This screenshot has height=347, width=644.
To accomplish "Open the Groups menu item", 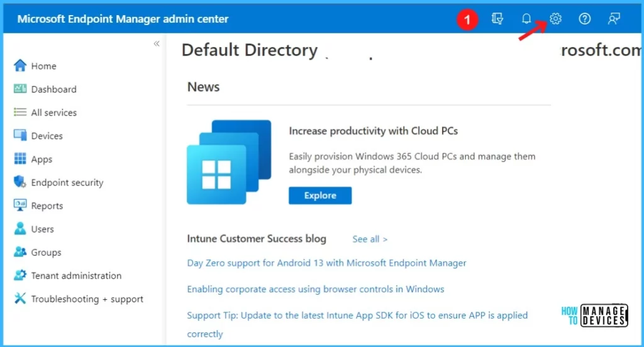I will tap(46, 253).
